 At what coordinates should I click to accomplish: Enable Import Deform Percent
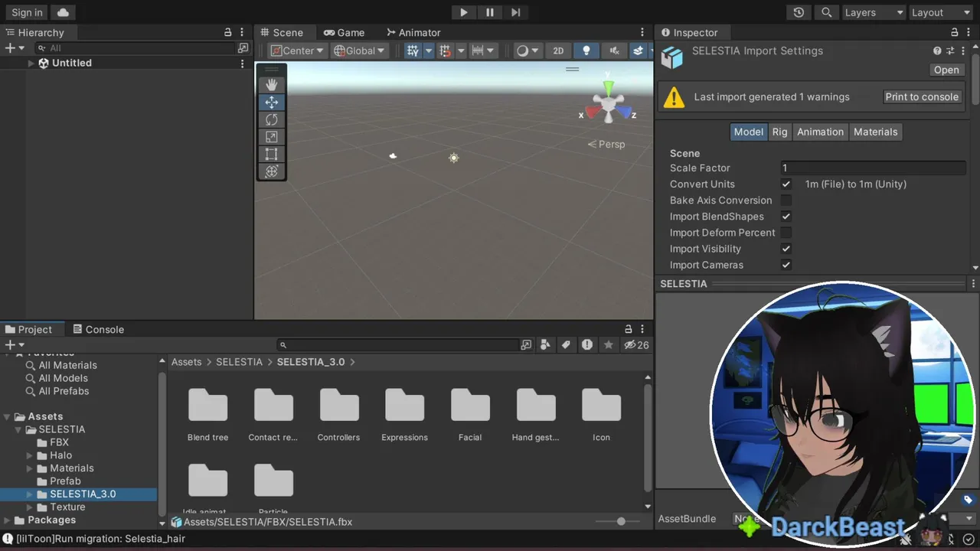(x=786, y=233)
